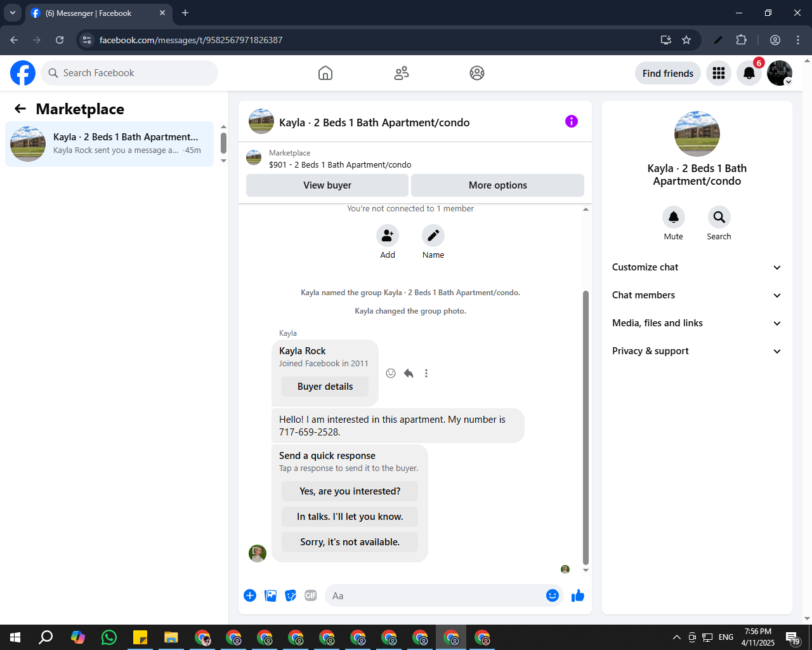React to the Kayla Rock message

click(x=391, y=373)
